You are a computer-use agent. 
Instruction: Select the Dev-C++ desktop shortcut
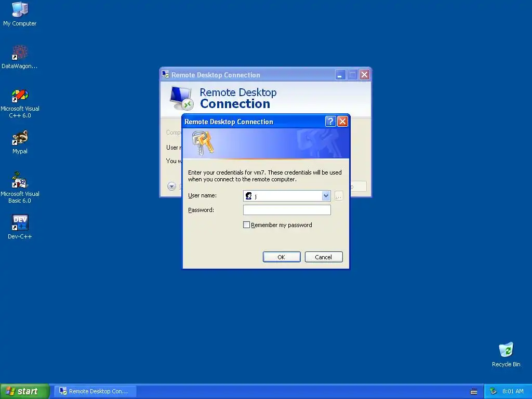click(20, 227)
